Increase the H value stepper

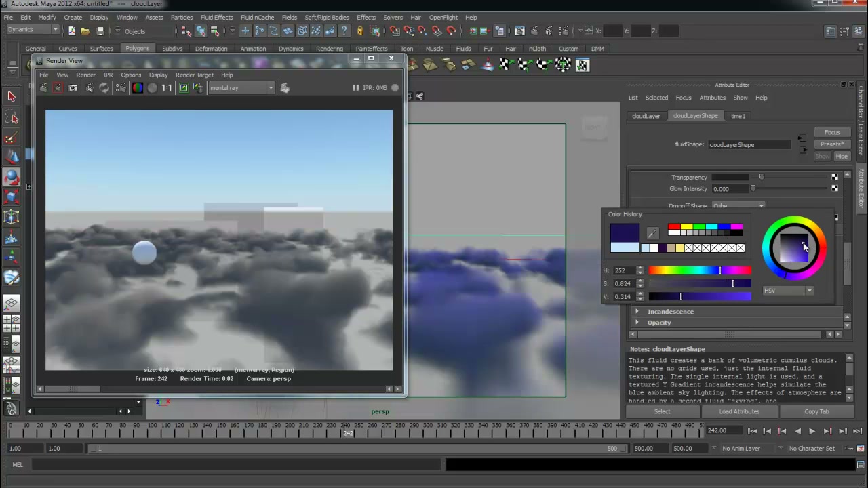coord(640,268)
